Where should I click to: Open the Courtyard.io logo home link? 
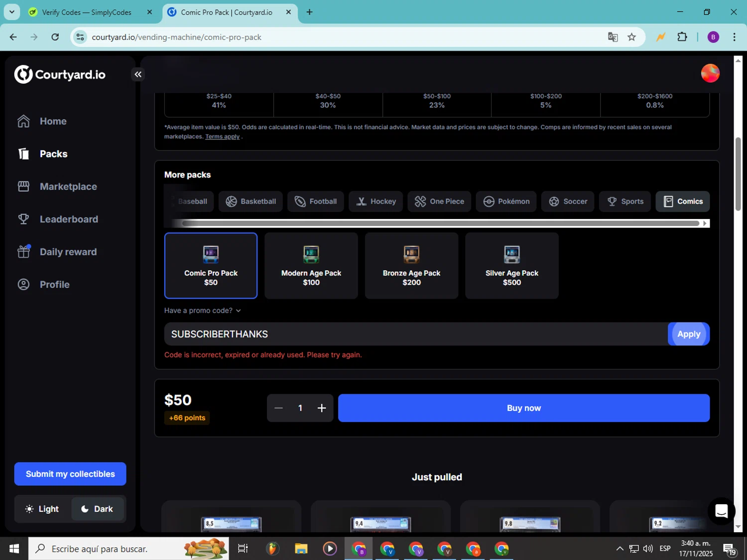60,75
